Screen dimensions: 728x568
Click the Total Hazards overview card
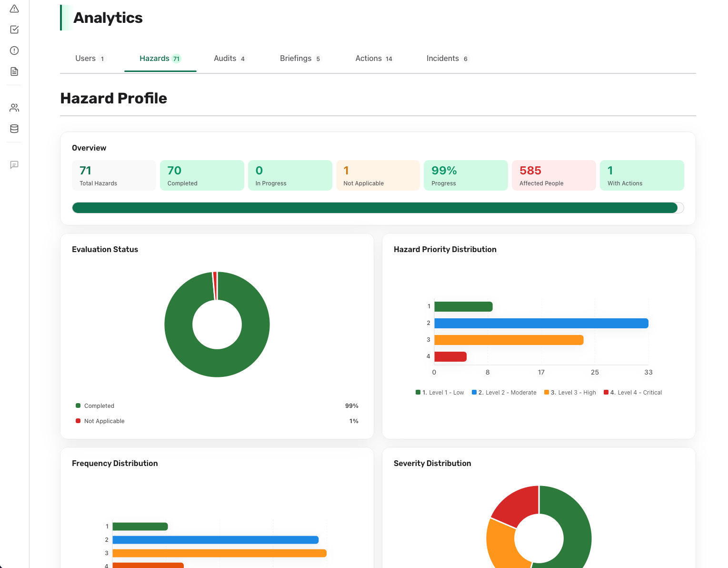(x=114, y=175)
